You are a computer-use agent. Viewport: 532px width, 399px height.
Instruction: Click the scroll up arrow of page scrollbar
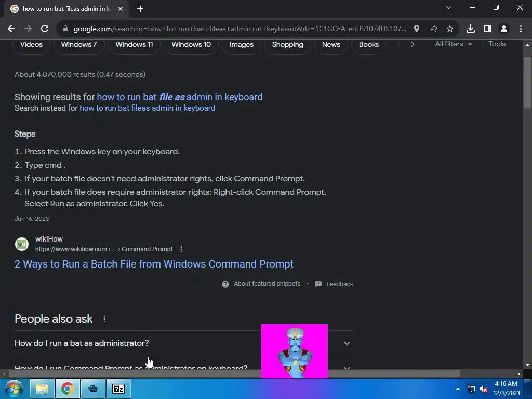[527, 45]
